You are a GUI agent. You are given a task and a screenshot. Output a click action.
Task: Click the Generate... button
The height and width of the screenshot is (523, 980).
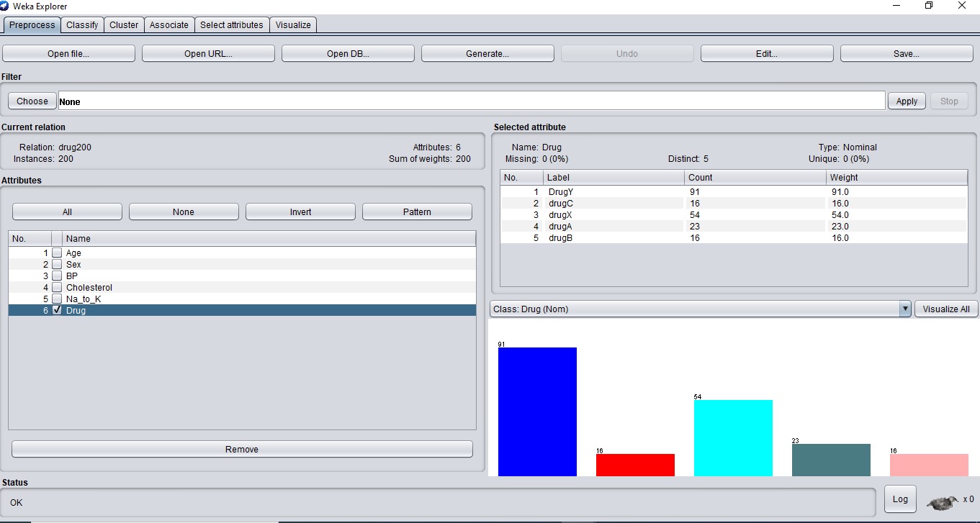pyautogui.click(x=487, y=53)
